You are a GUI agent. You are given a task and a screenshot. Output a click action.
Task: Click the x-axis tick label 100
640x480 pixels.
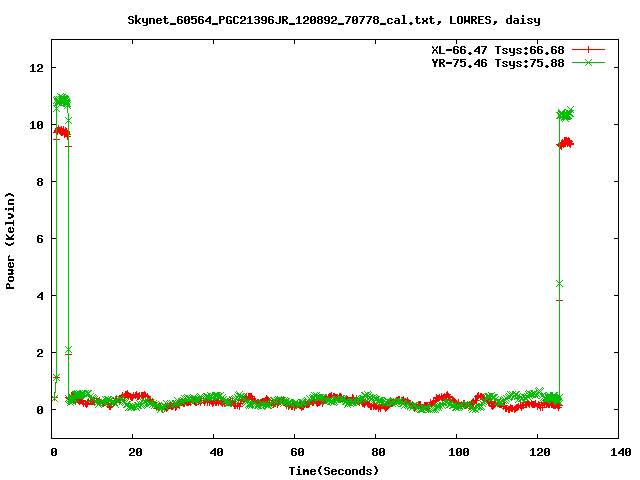[x=459, y=452]
